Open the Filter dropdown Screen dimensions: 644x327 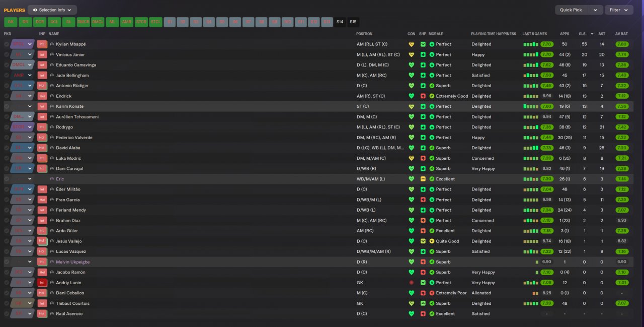click(x=619, y=10)
